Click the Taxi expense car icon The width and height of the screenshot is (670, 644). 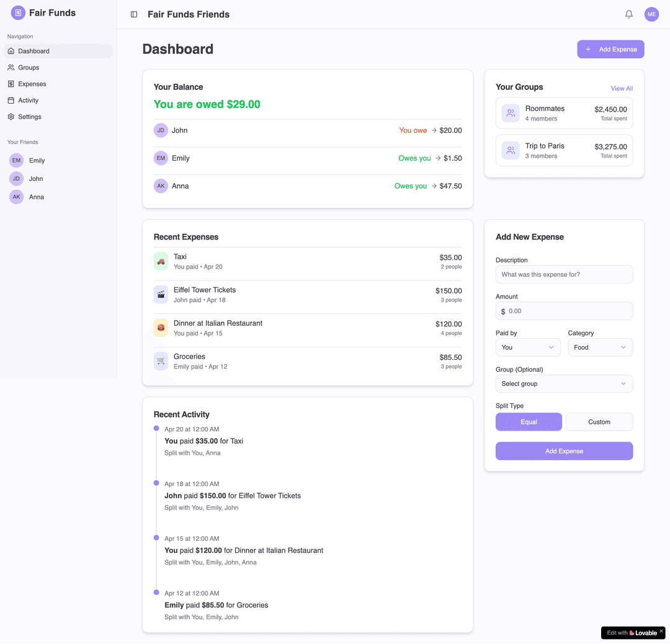point(161,261)
